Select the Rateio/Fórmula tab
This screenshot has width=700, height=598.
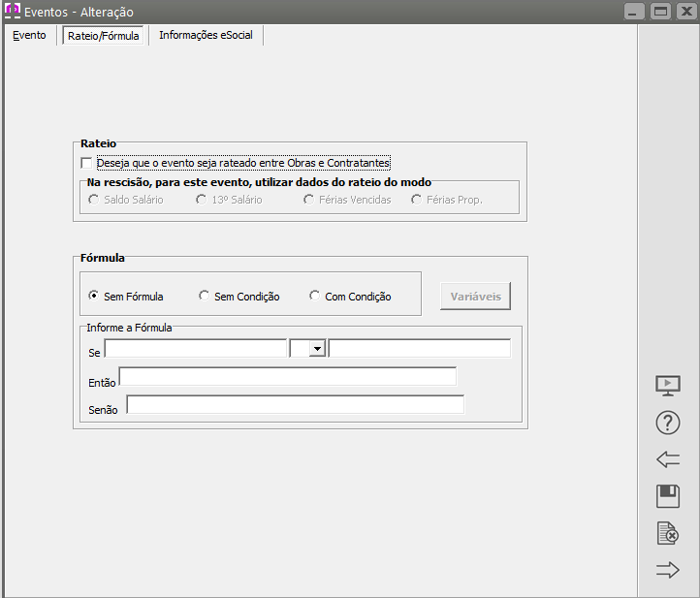(104, 36)
